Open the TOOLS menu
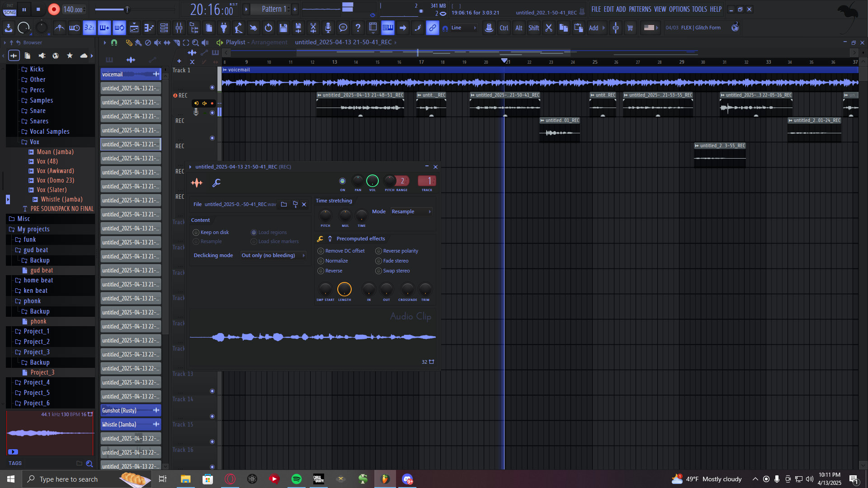 [699, 9]
